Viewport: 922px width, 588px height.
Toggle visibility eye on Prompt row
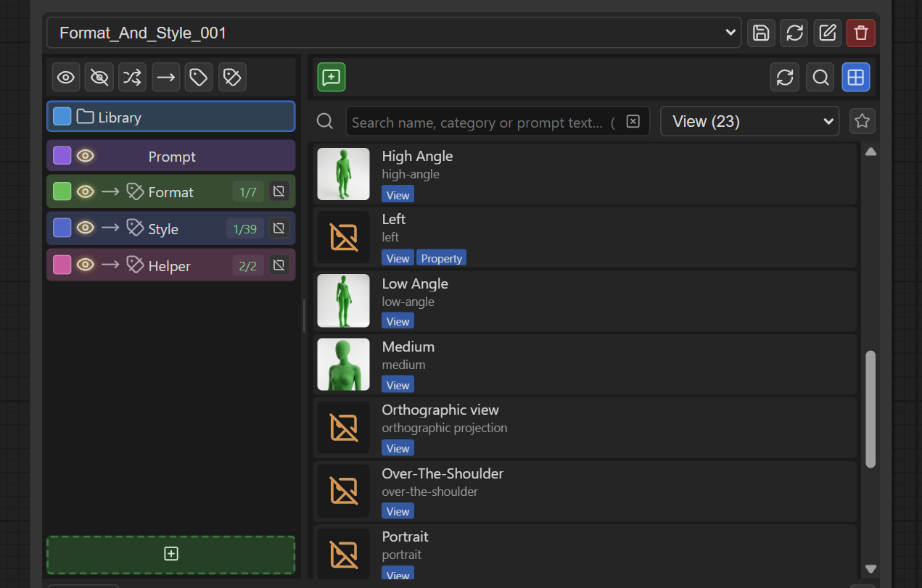click(x=86, y=156)
